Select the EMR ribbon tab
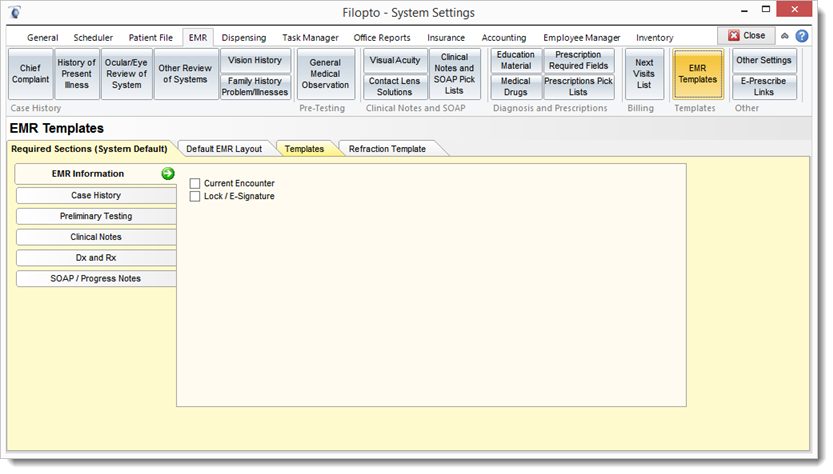The height and width of the screenshot is (474, 833). pyautogui.click(x=198, y=38)
